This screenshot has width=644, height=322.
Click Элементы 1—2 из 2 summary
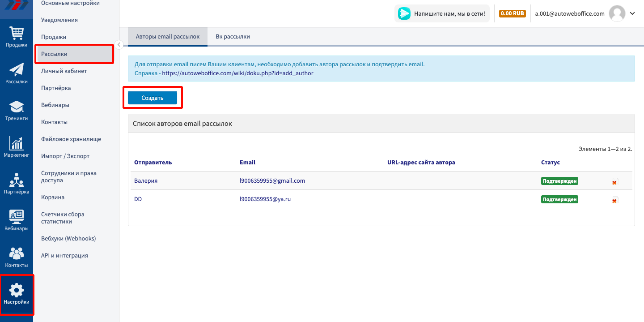pos(606,149)
